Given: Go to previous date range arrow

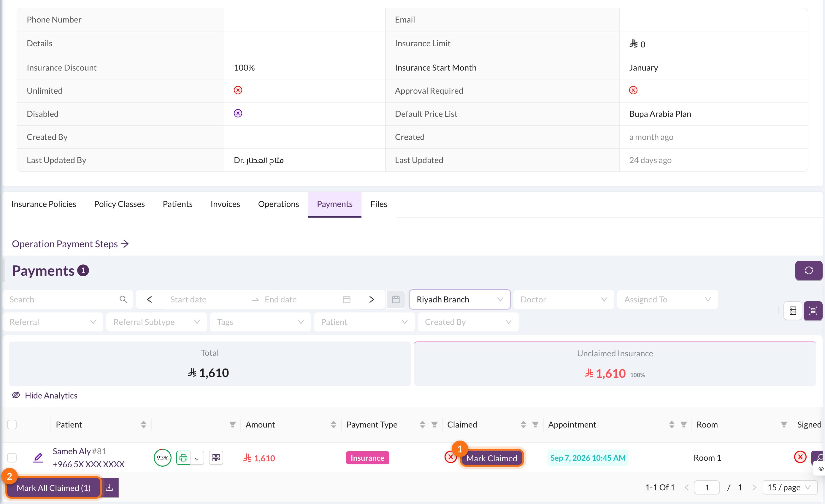Looking at the screenshot, I should click(150, 299).
